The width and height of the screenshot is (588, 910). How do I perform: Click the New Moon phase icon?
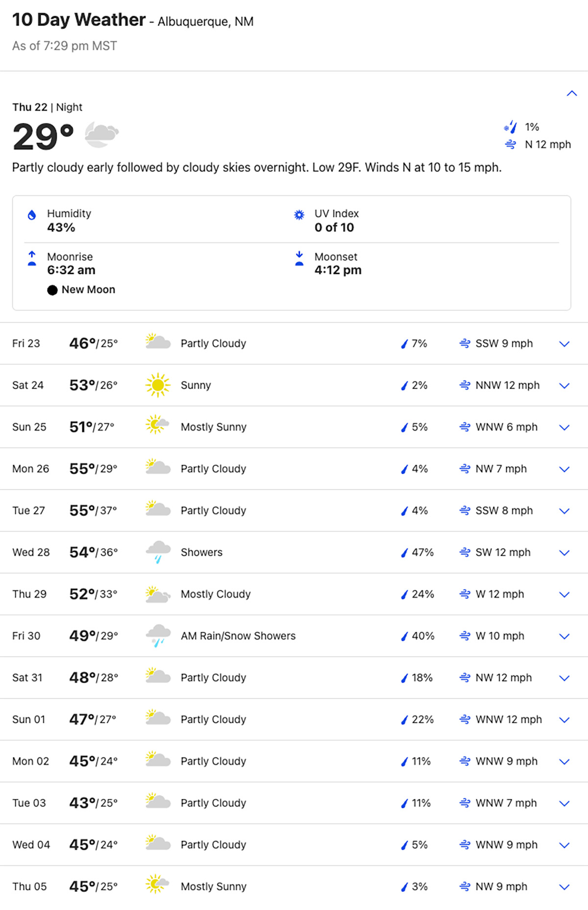tap(52, 290)
